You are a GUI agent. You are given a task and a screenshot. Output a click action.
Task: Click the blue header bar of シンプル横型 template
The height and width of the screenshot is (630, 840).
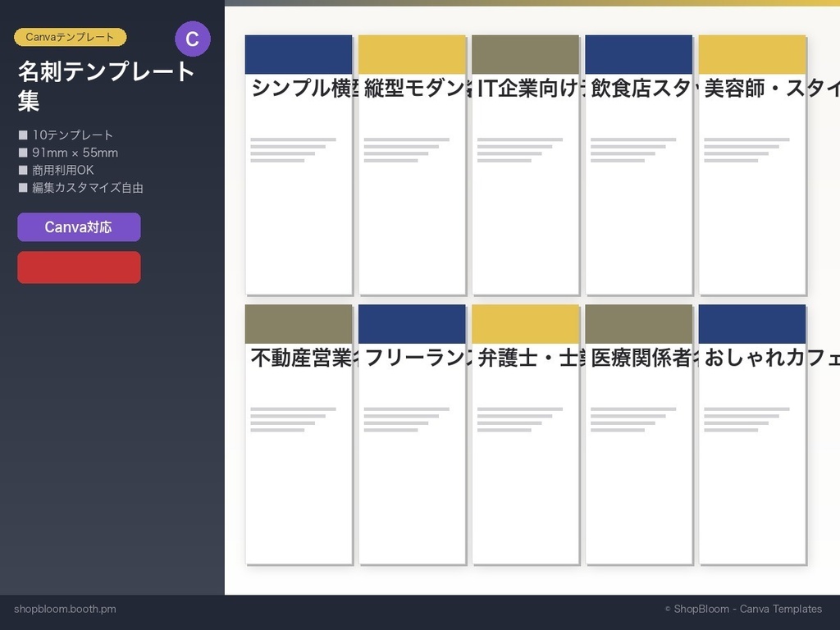[299, 53]
